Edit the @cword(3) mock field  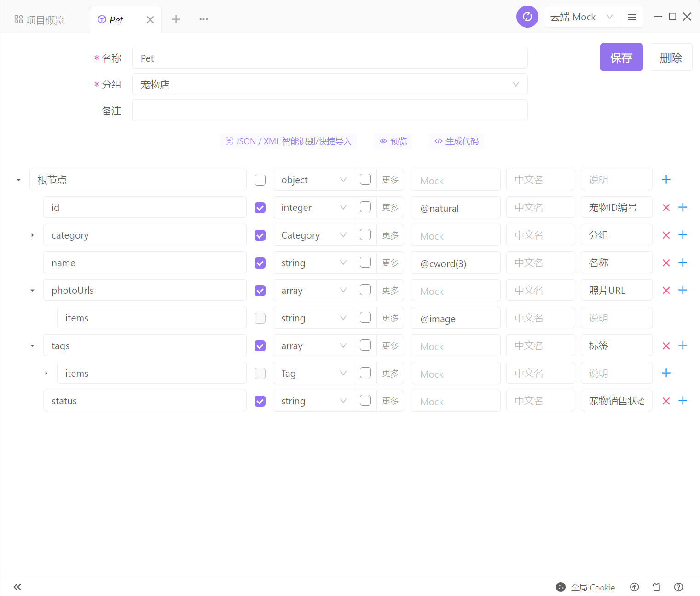coord(456,263)
